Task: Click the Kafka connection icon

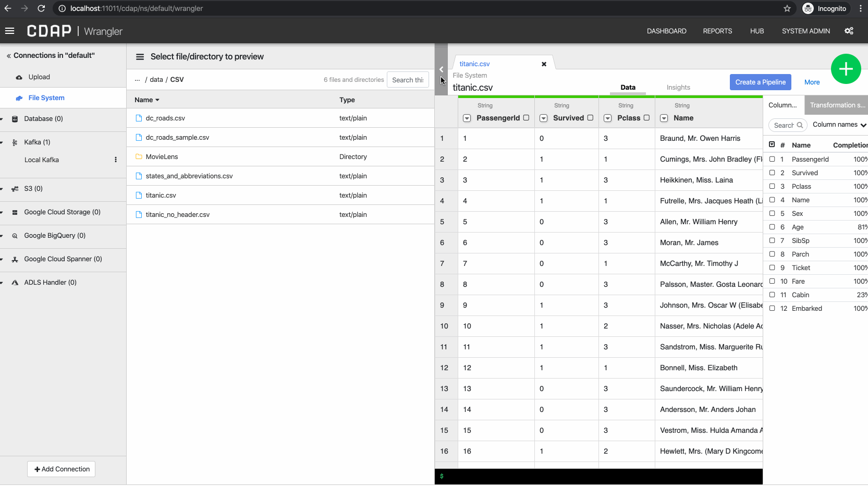Action: [15, 142]
